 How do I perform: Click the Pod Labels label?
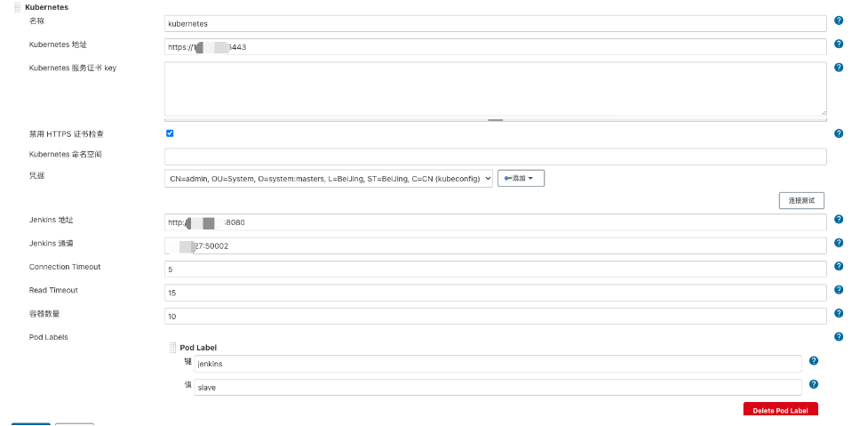[x=49, y=337]
